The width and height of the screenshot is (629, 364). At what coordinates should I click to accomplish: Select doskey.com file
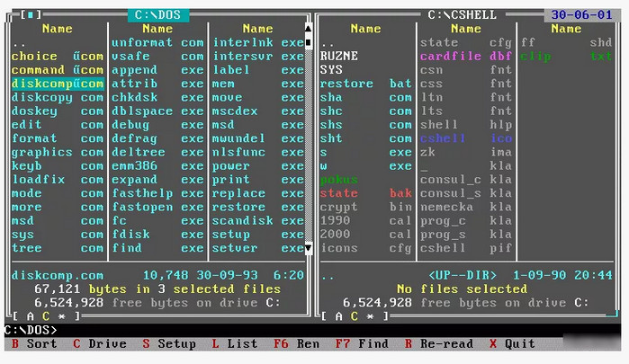tap(58, 111)
